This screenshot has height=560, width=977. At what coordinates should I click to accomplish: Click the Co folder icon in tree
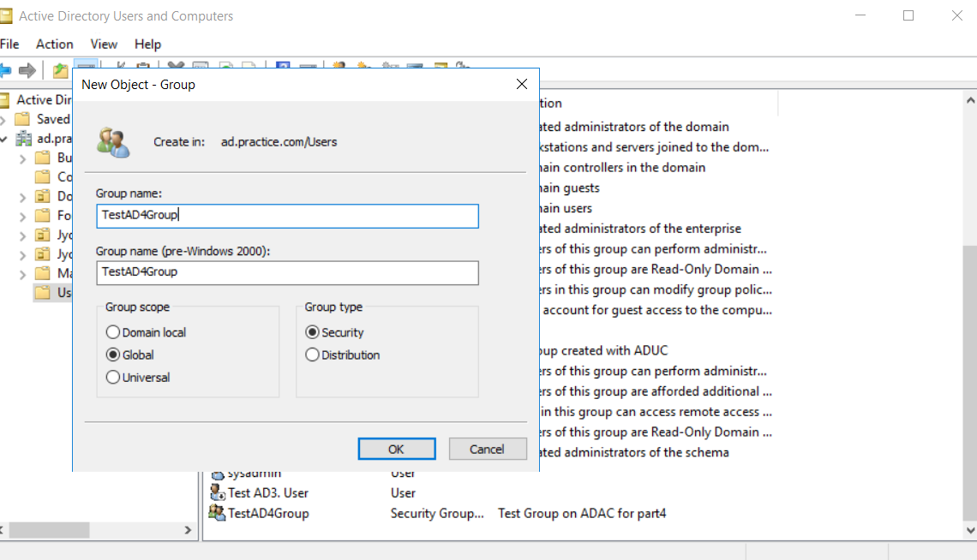[42, 176]
